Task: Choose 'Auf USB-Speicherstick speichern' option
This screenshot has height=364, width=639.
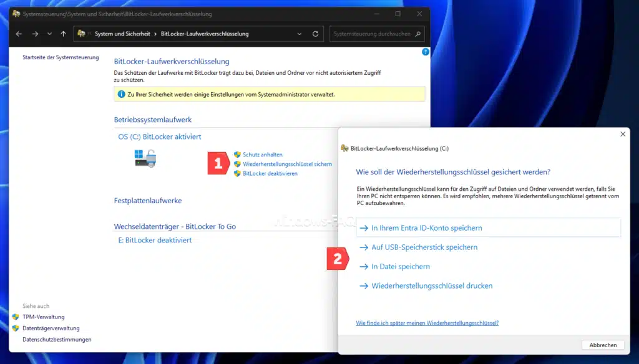Action: tap(424, 247)
